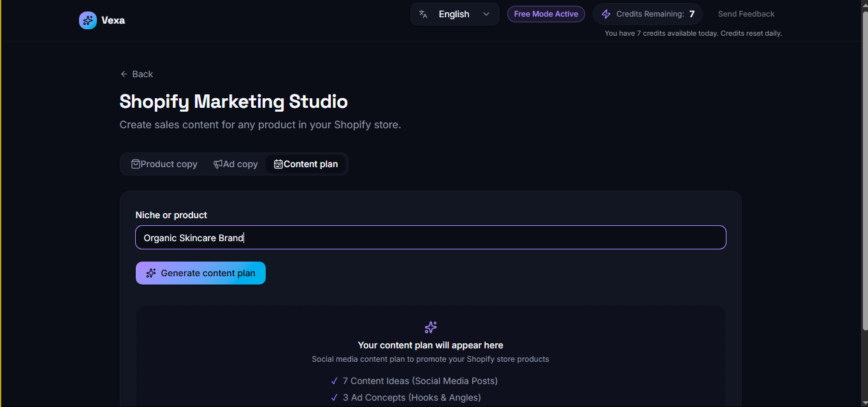The height and width of the screenshot is (407, 868).
Task: Click the sparkle icon in placeholder panel
Action: coord(431,327)
